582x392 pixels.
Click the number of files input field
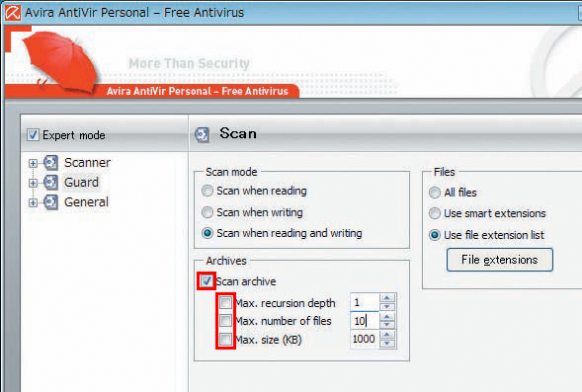(x=365, y=321)
